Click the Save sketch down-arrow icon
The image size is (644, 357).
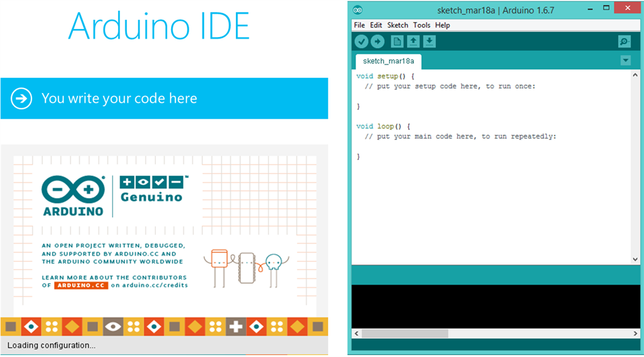click(x=429, y=41)
